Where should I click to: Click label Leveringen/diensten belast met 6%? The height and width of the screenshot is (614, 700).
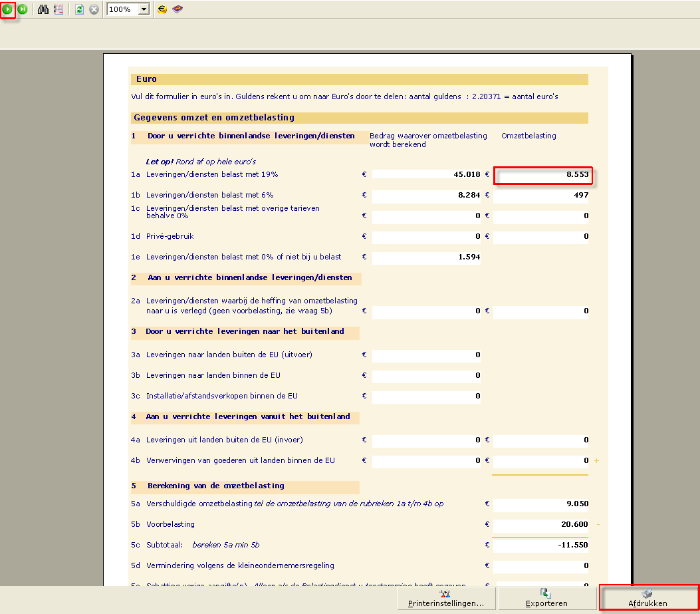pos(210,195)
